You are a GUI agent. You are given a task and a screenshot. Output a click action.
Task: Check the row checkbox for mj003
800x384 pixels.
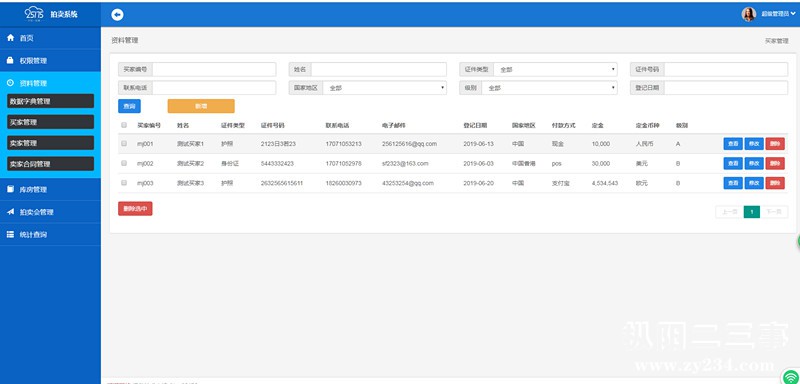123,183
